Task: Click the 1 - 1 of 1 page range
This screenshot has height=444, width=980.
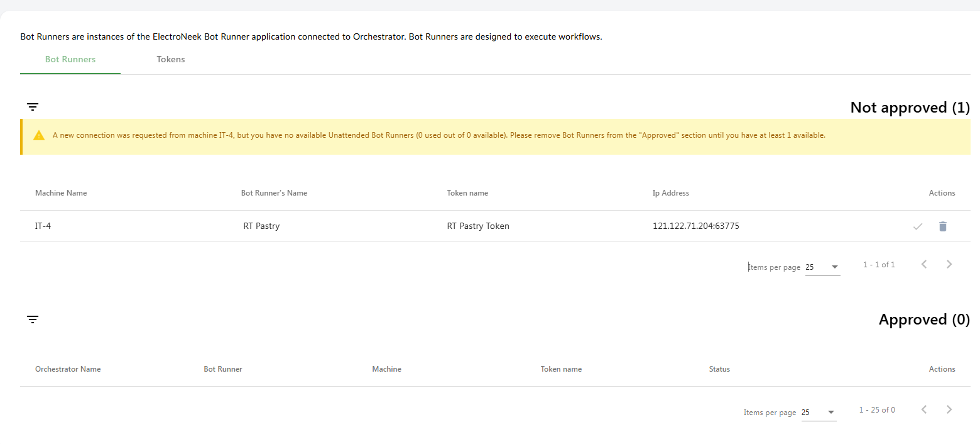Action: coord(879,265)
